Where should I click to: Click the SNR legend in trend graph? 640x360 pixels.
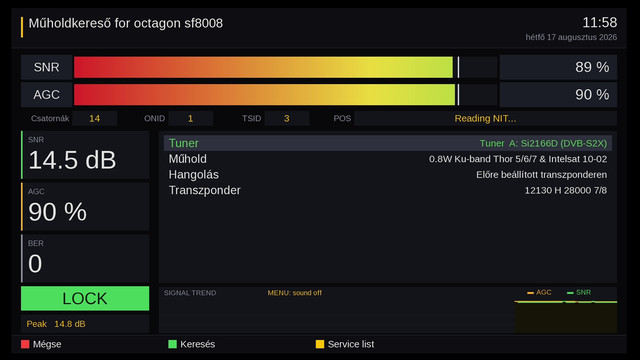[x=579, y=292]
